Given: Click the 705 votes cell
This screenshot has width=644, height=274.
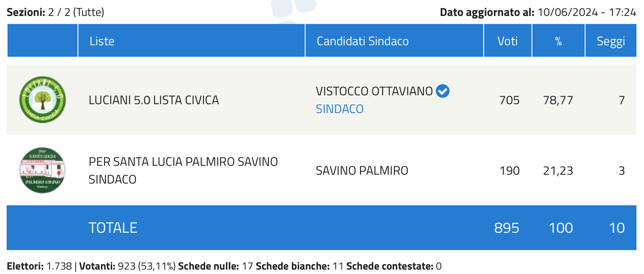Looking at the screenshot, I should 509,100.
